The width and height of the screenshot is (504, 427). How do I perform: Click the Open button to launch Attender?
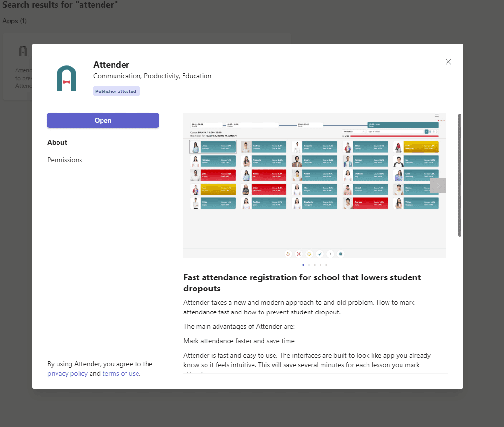(103, 120)
